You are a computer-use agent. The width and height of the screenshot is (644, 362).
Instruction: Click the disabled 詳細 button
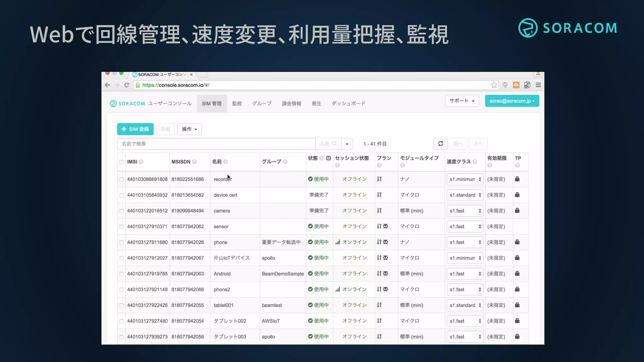point(165,129)
